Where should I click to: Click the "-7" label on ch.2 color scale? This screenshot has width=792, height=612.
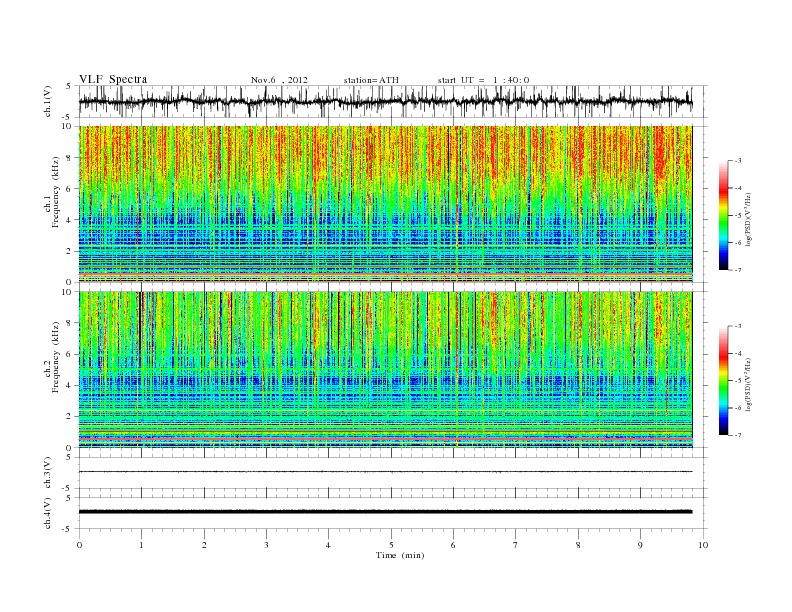tap(738, 435)
